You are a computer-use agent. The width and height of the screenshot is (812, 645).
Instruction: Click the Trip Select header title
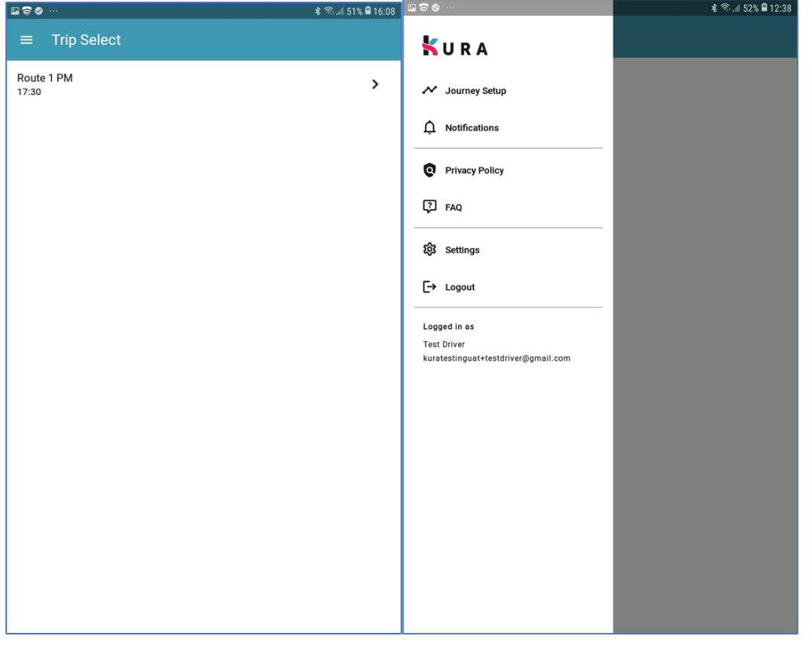[86, 40]
